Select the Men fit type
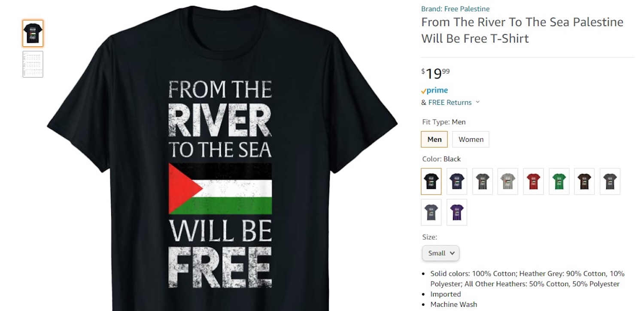 (x=434, y=139)
